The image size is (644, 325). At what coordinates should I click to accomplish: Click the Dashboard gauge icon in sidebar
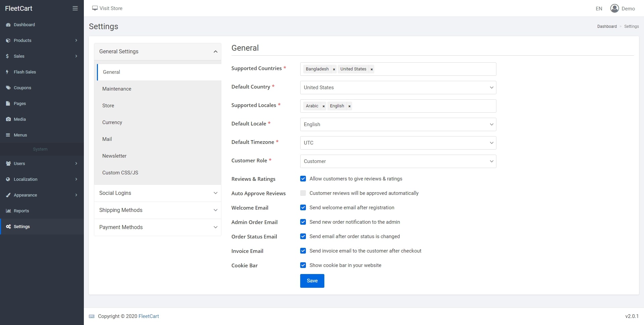(x=8, y=25)
